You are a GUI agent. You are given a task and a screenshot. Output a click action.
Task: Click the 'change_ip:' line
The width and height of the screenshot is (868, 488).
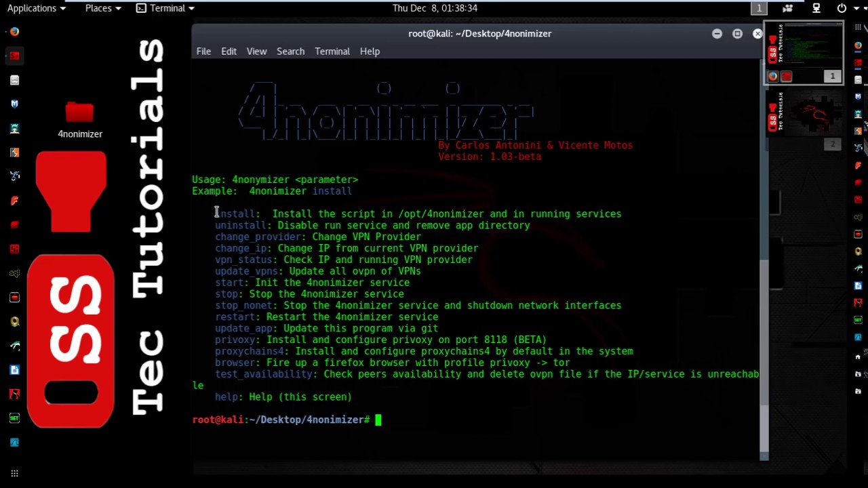pyautogui.click(x=347, y=249)
